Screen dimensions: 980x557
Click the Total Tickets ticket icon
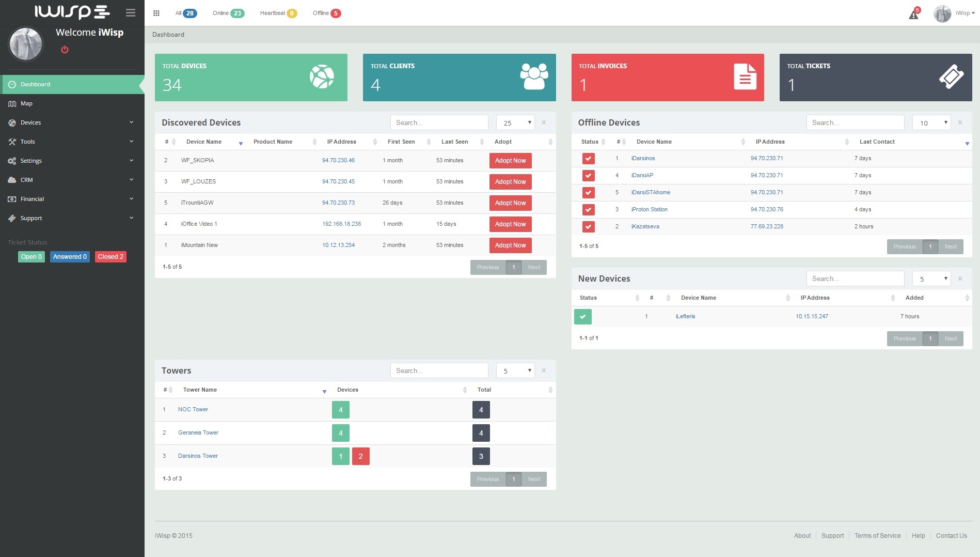tap(951, 77)
